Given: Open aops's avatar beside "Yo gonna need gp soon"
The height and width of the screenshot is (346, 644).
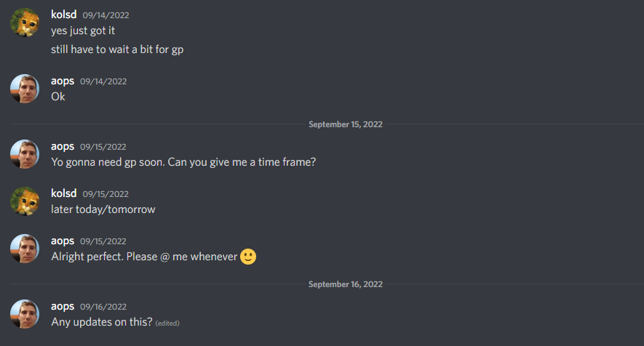Looking at the screenshot, I should pos(25,154).
